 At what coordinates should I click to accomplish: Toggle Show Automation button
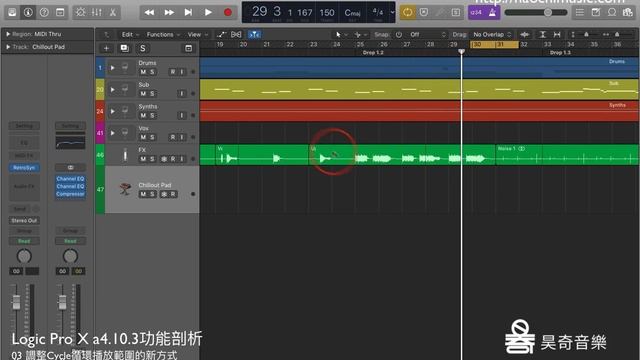tap(221, 35)
